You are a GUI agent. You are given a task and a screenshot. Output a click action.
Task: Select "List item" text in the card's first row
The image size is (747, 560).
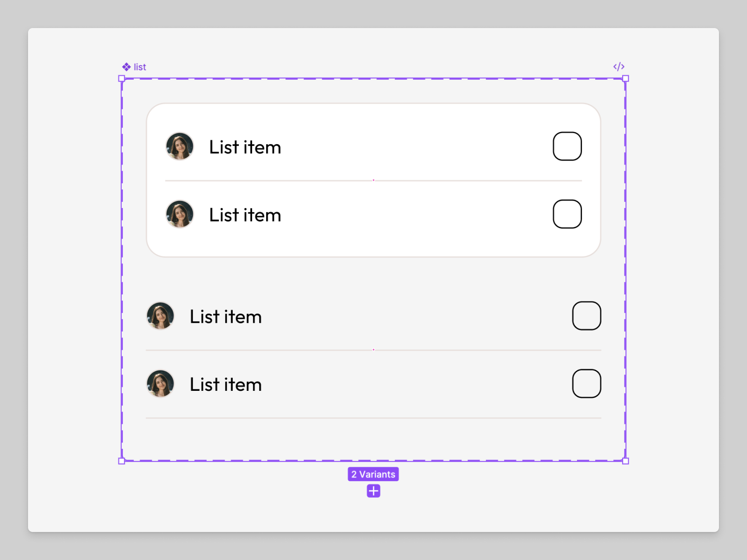point(245,147)
